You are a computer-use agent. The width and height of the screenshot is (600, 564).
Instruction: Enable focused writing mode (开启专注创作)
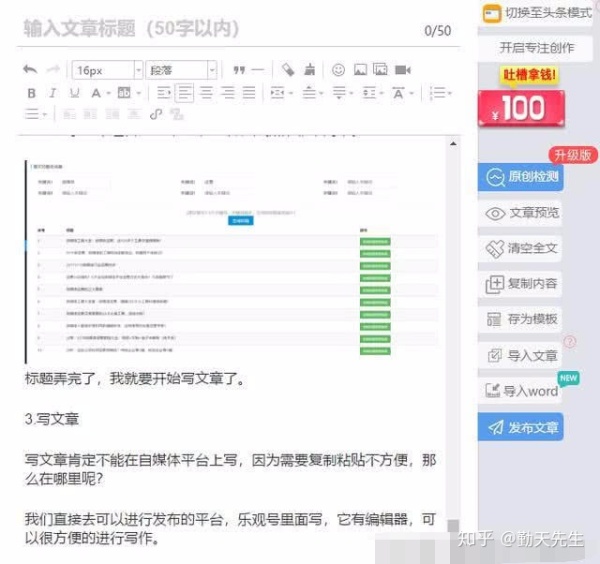tap(536, 48)
